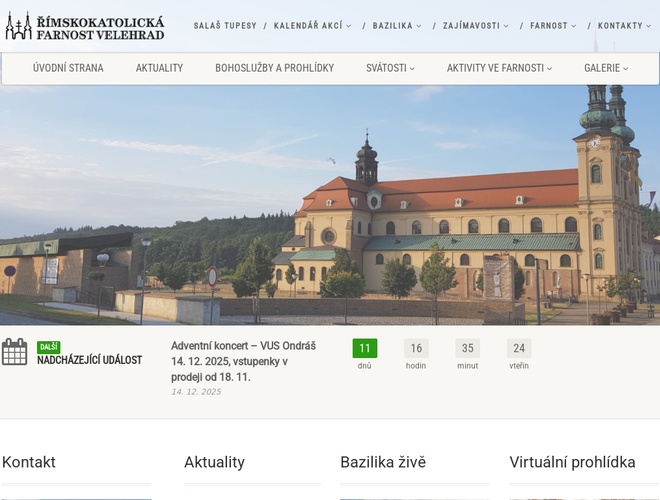
Task: Select Bohoslužby a prohlídky
Action: [274, 68]
